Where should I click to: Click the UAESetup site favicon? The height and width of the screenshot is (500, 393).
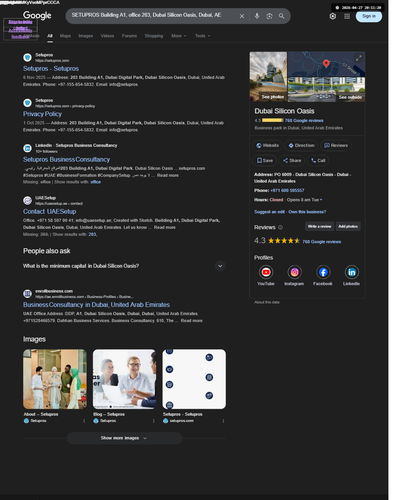pos(27,200)
